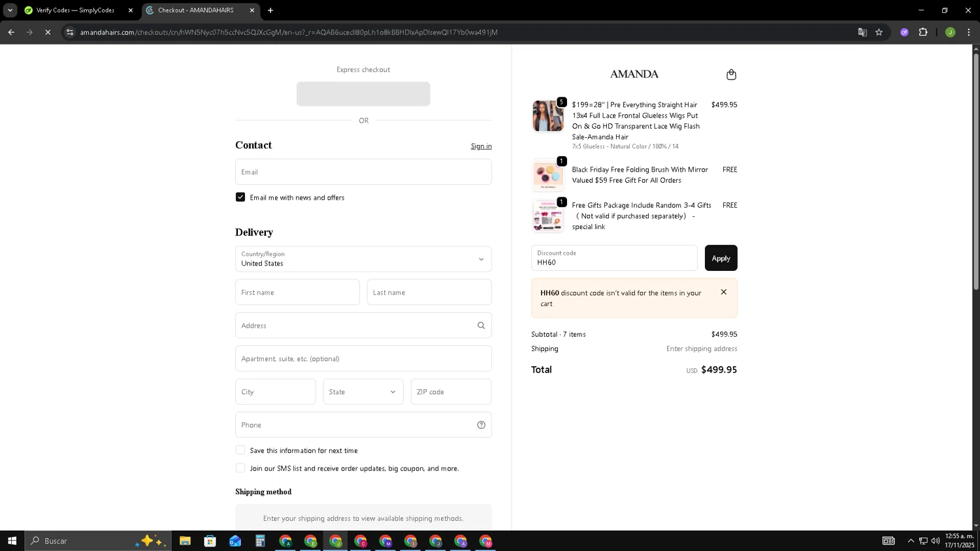Uncheck Email me with news and offers

(x=240, y=197)
